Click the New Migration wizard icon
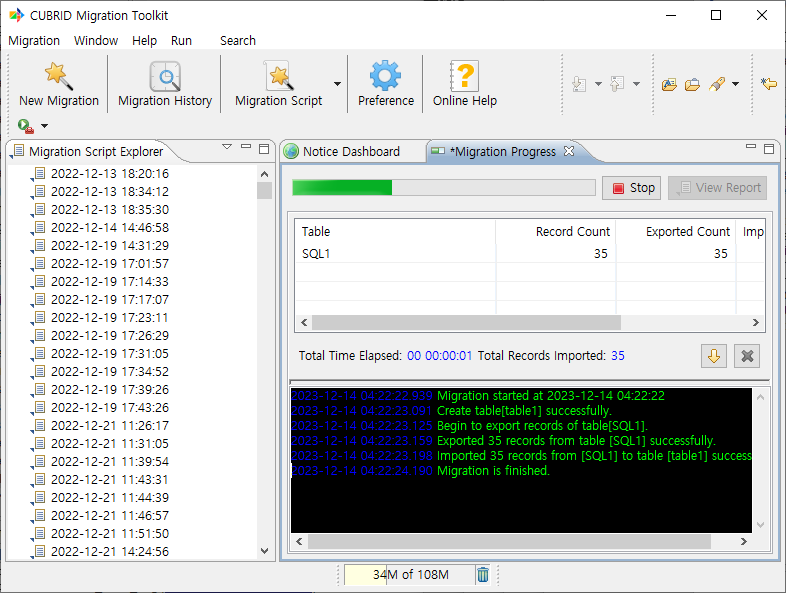 (x=58, y=76)
